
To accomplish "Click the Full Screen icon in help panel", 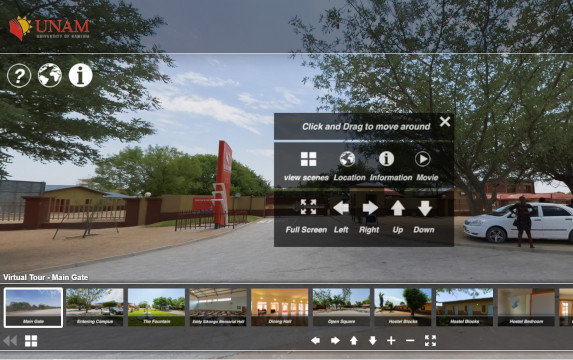I will [x=308, y=207].
